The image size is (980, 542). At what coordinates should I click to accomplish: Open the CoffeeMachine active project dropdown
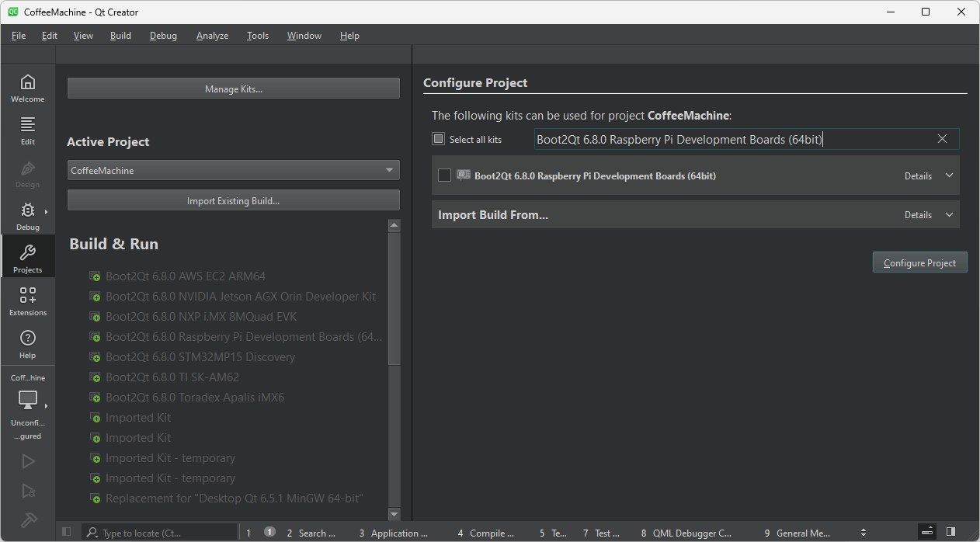click(233, 170)
